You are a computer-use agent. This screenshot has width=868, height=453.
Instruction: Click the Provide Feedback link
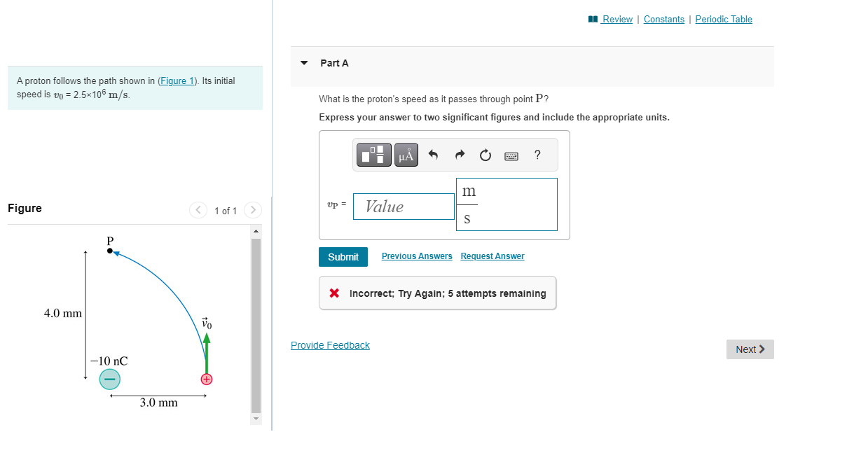(x=330, y=344)
